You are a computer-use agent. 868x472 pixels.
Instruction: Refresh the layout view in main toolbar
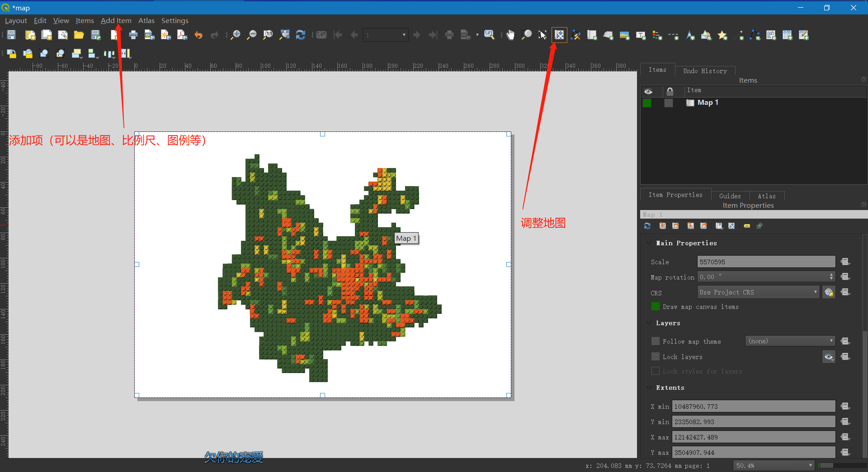pyautogui.click(x=301, y=35)
